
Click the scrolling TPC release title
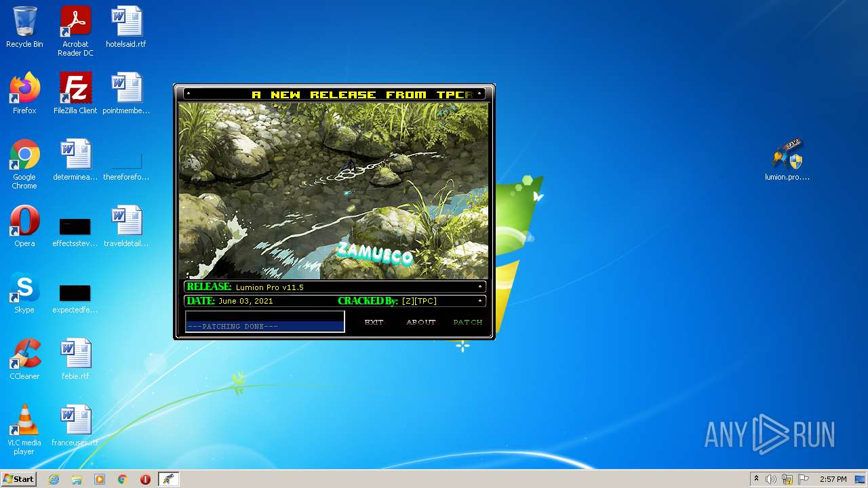[x=362, y=94]
